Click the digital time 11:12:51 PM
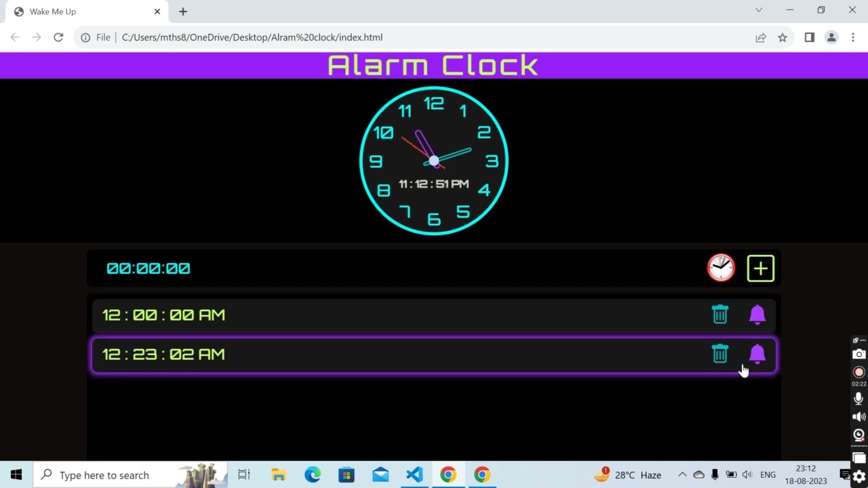The width and height of the screenshot is (868, 488). click(434, 184)
